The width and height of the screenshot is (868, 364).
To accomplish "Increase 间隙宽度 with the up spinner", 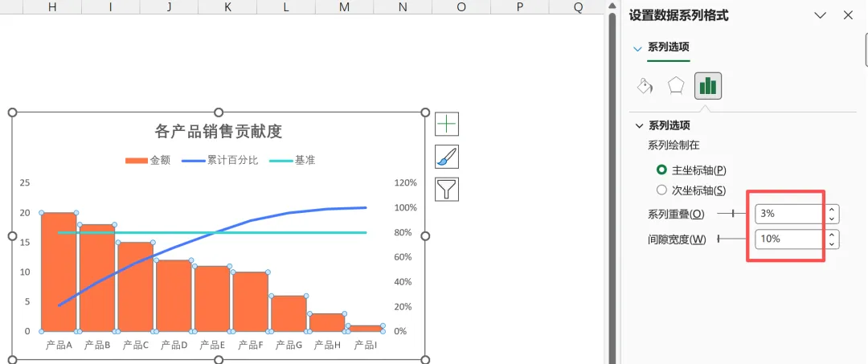I will point(832,235).
